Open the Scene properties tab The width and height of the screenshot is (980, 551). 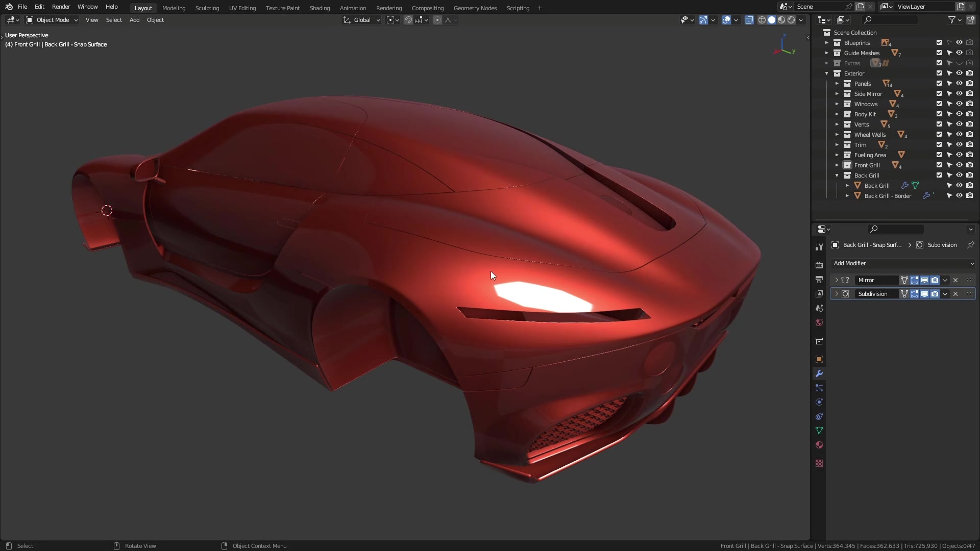point(819,308)
